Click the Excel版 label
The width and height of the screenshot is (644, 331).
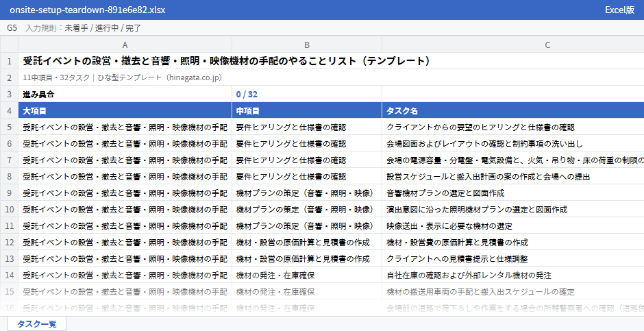coord(620,10)
